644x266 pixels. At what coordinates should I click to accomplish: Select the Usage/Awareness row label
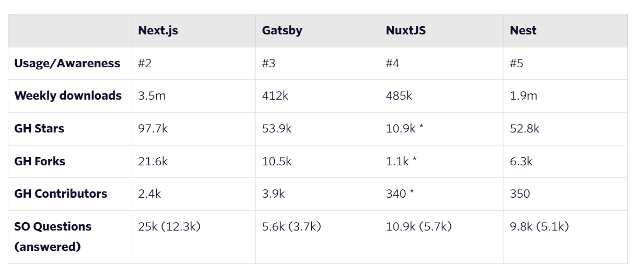pyautogui.click(x=67, y=64)
